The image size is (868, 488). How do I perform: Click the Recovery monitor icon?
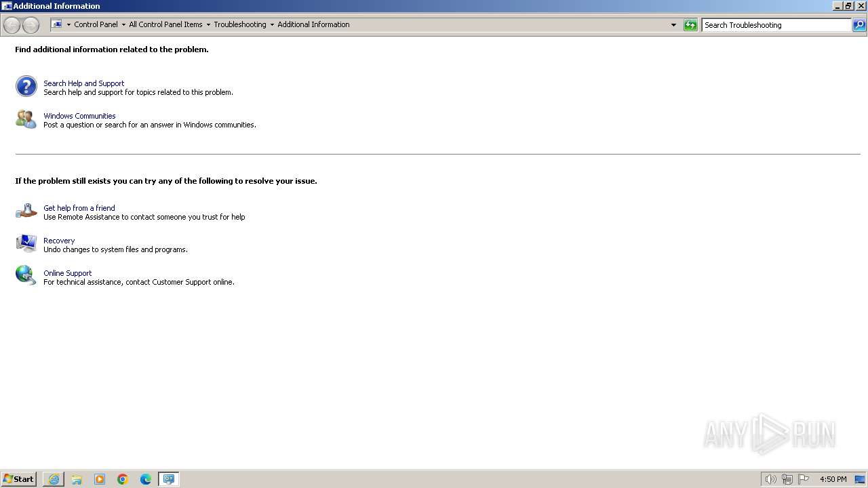[26, 243]
